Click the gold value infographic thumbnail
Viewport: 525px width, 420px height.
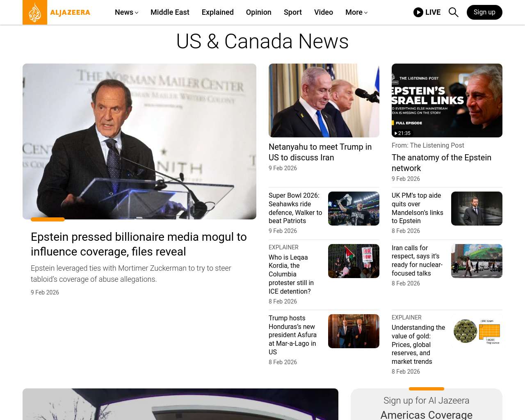click(477, 331)
